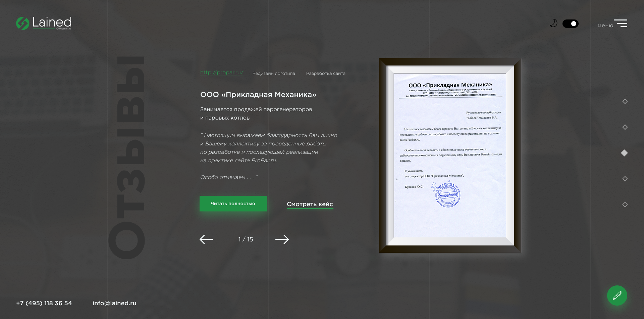Open the framed thank-you letter image
Screen dimensions: 644x319
[x=450, y=155]
